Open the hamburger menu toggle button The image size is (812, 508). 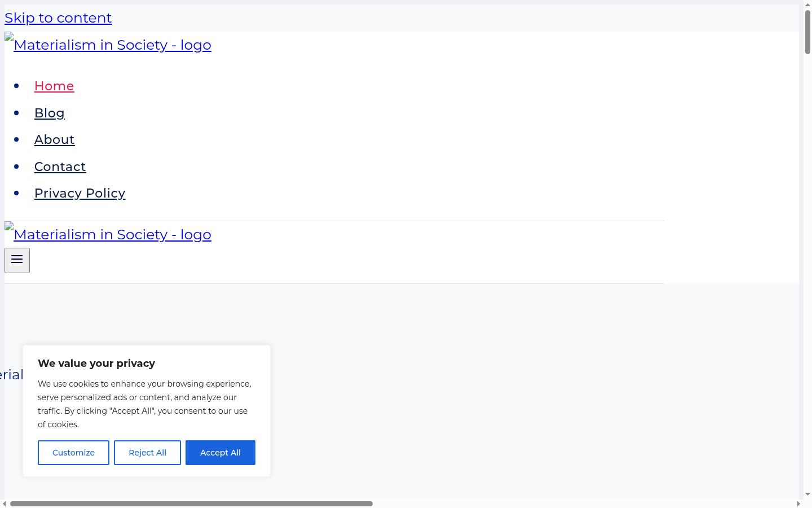[17, 260]
